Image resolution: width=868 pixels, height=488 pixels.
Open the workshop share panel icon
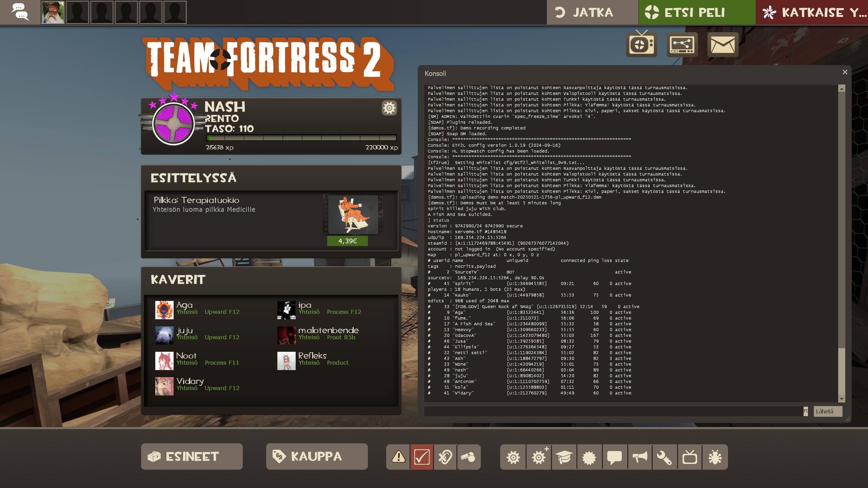[682, 44]
